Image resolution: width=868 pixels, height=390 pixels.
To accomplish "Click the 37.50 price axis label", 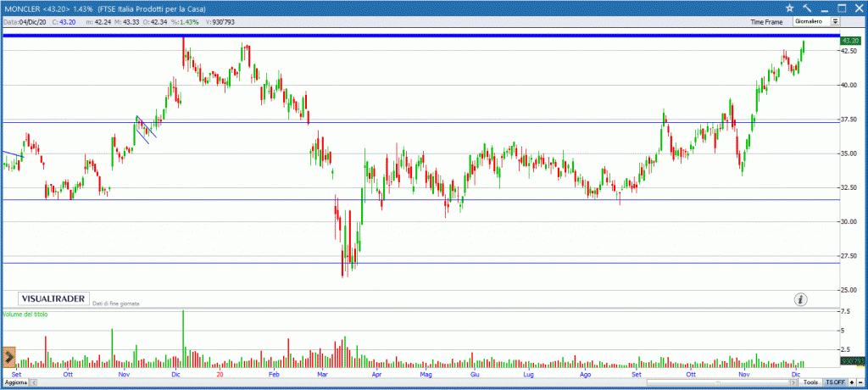I will tap(848, 120).
